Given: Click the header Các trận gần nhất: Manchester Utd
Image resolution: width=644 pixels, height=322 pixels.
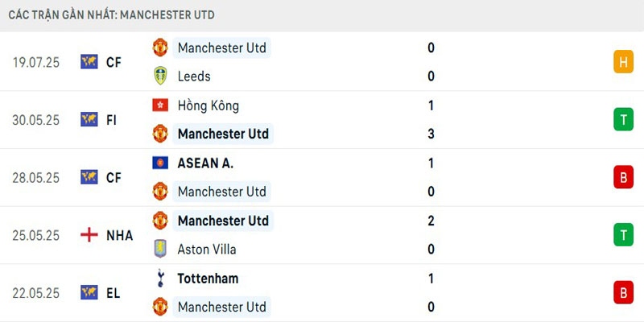Looking at the screenshot, I should [111, 15].
